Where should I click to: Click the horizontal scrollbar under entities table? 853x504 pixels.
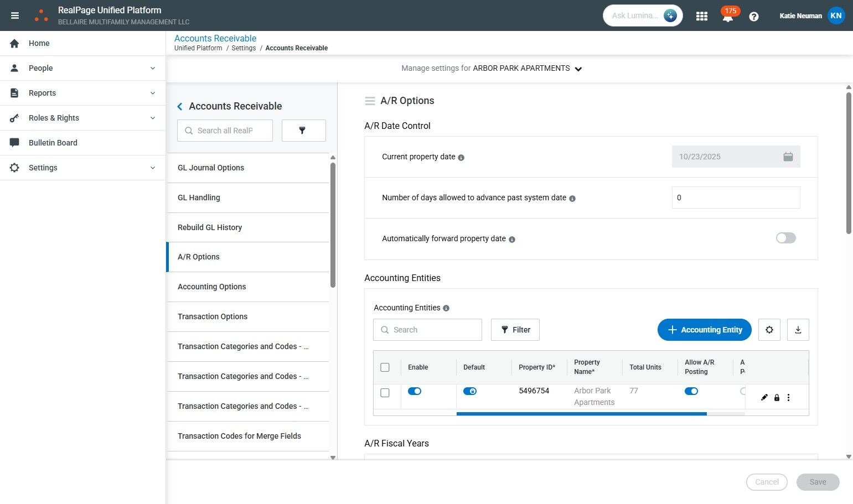point(581,413)
